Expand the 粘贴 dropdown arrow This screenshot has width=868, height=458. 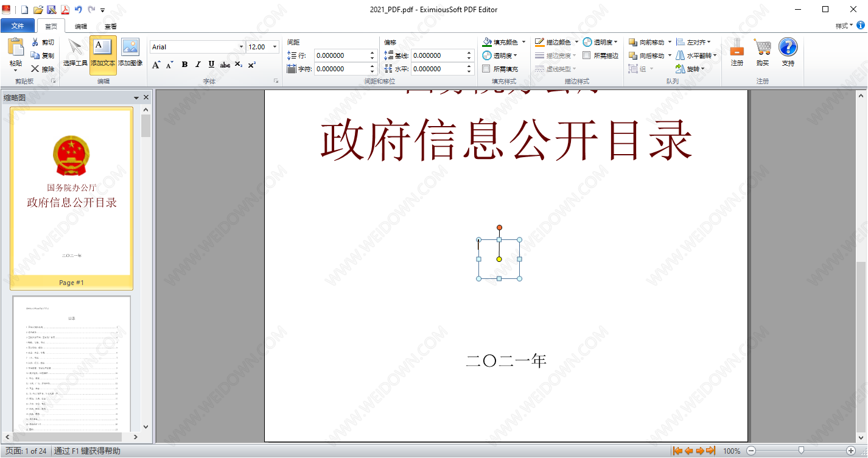[x=16, y=70]
